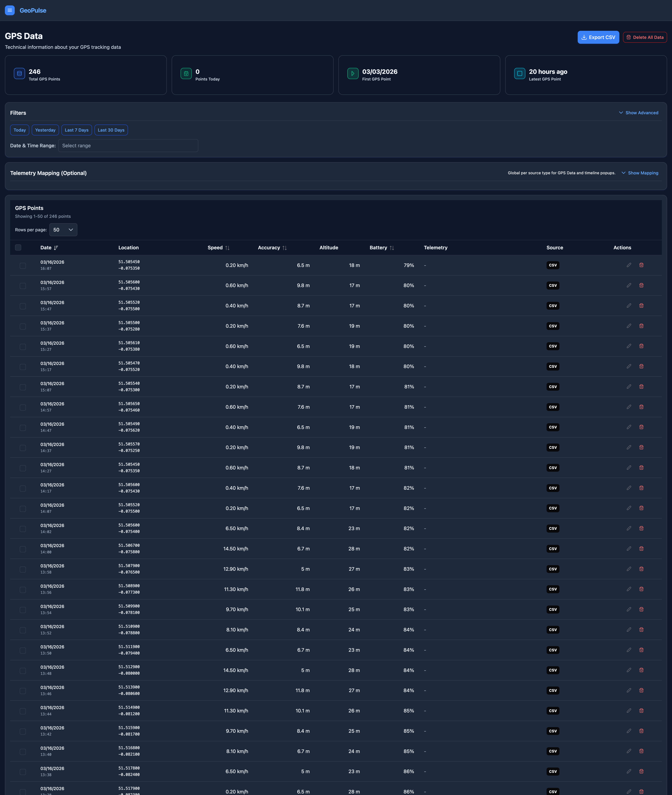The width and height of the screenshot is (672, 795).
Task: Select the checkbox for the 15:17 row
Action: tap(23, 367)
